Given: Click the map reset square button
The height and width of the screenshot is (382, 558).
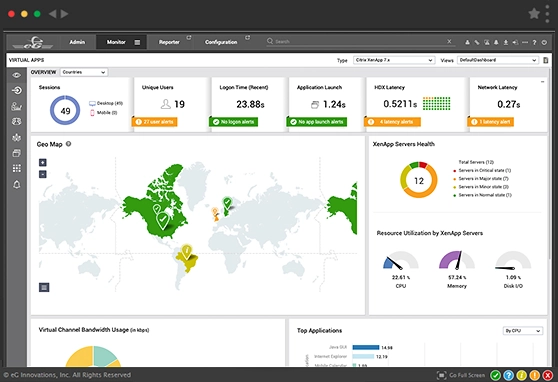Looking at the screenshot, I should 44,287.
